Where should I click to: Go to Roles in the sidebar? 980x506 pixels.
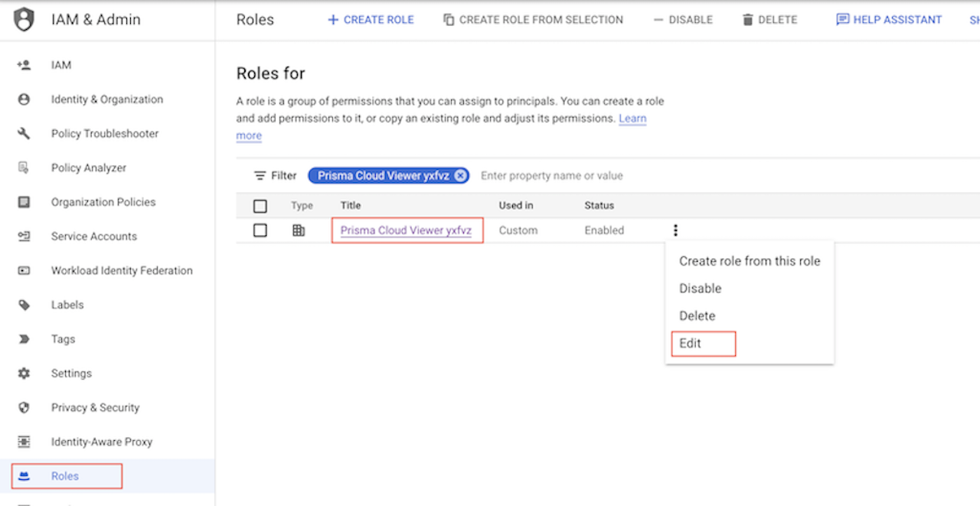(x=65, y=476)
